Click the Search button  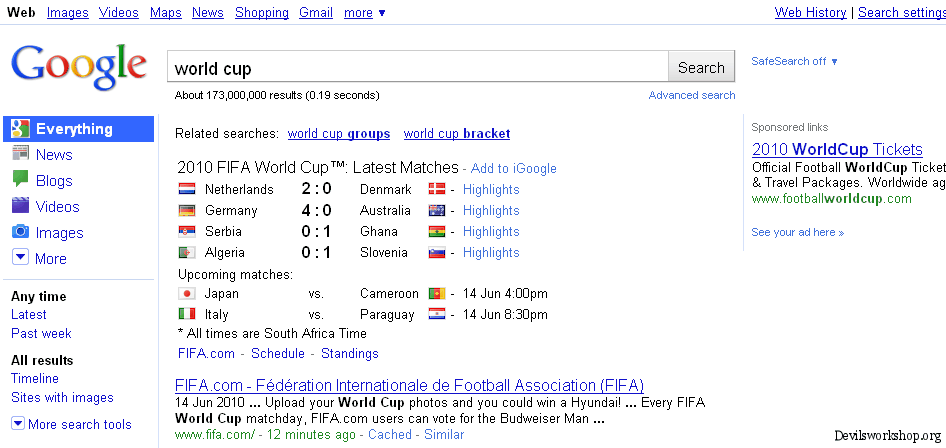pyautogui.click(x=701, y=67)
